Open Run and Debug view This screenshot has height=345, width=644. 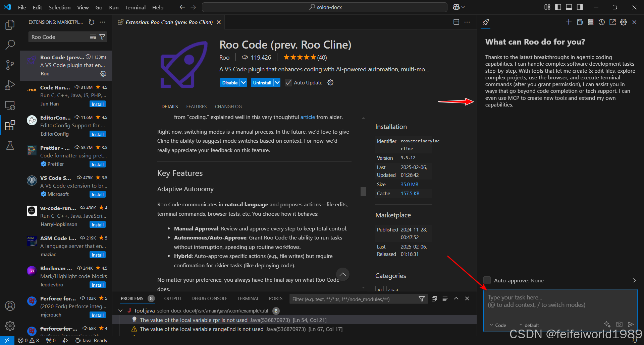point(10,85)
